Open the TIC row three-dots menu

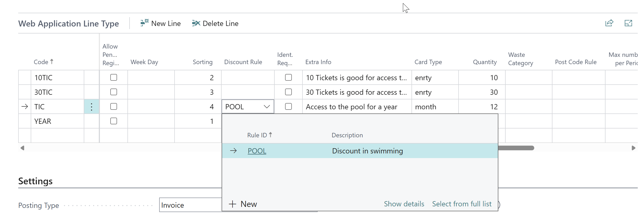click(92, 107)
